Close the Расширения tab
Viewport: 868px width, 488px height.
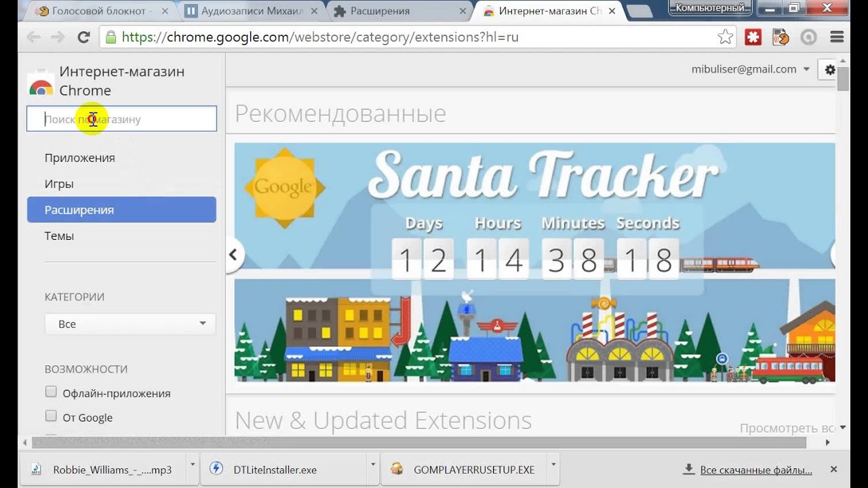click(463, 11)
